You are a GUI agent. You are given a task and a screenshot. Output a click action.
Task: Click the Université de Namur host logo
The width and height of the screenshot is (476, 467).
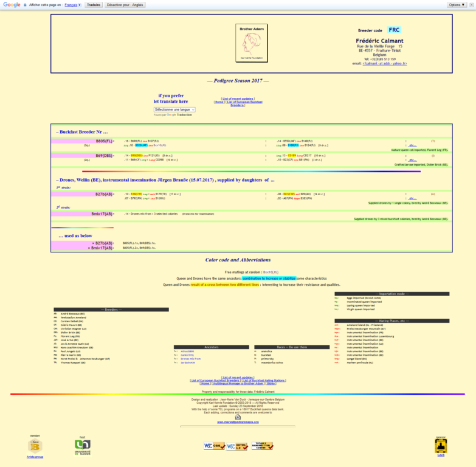[83, 447]
